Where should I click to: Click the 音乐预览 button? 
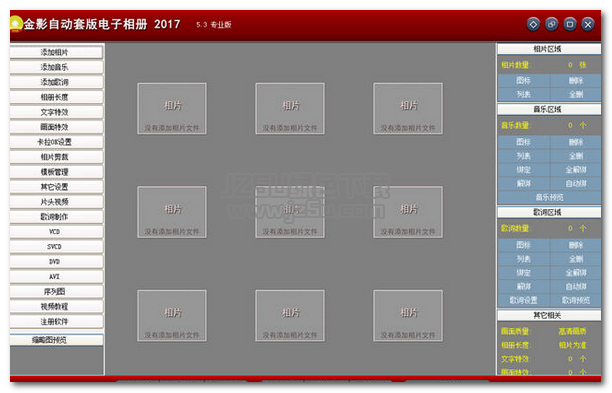click(549, 197)
